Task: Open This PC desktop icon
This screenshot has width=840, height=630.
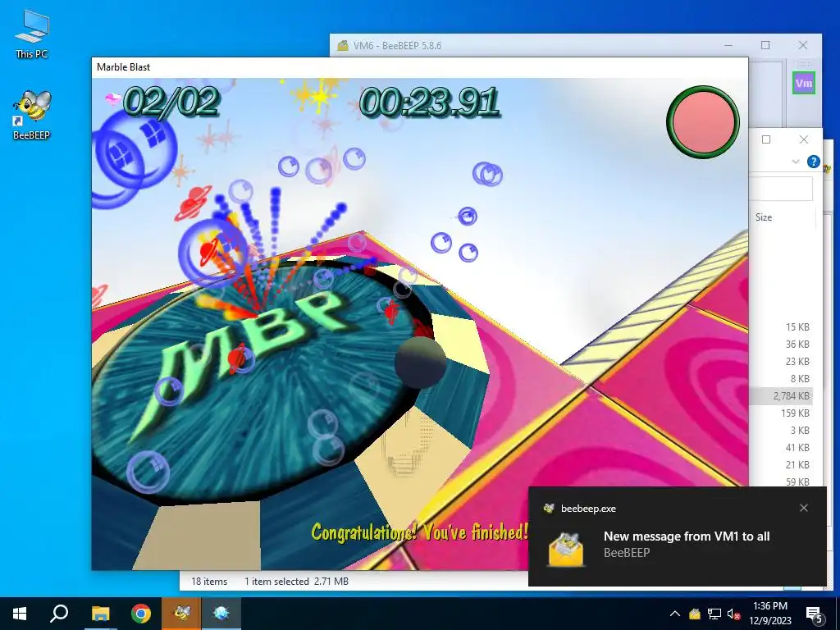Action: (x=32, y=33)
